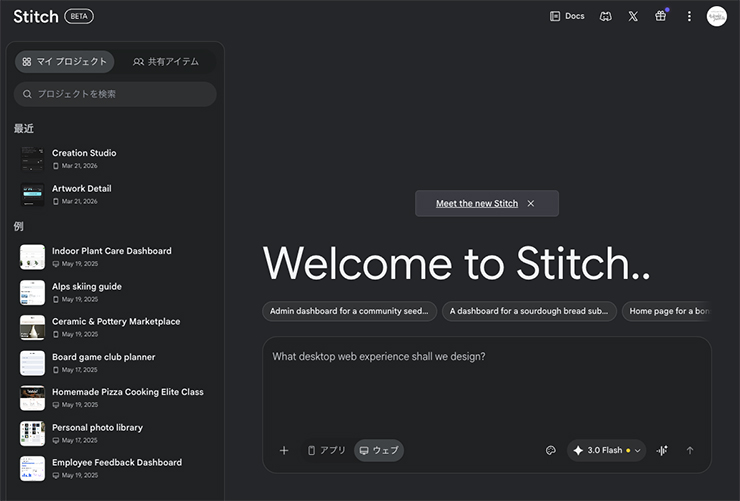Switch to マイ プロジェクト tab
This screenshot has height=501, width=740.
point(65,62)
